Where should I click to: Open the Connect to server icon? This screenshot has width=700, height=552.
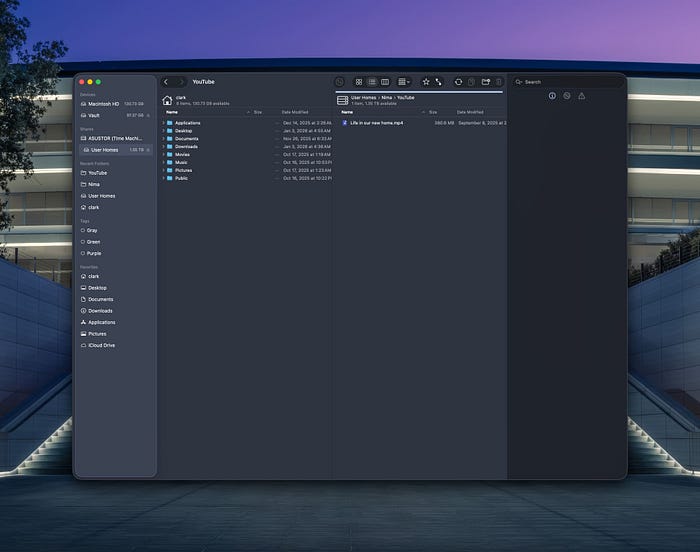click(x=439, y=82)
